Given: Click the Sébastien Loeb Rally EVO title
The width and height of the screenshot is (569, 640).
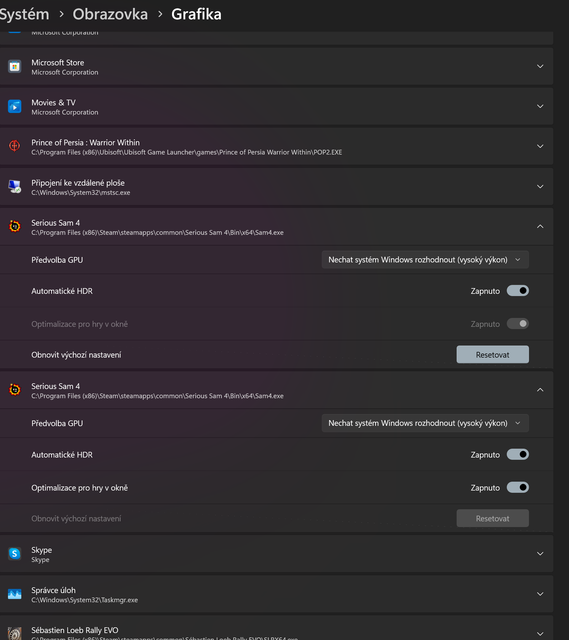Looking at the screenshot, I should (75, 630).
